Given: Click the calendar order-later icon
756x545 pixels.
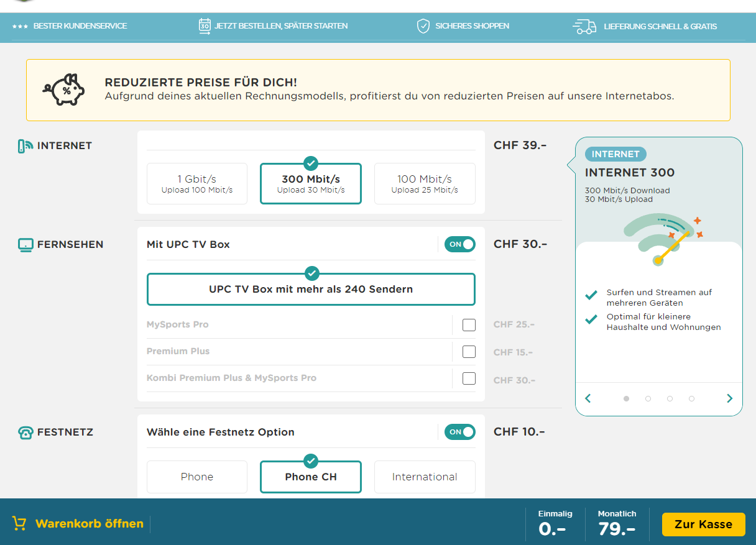Looking at the screenshot, I should (205, 26).
